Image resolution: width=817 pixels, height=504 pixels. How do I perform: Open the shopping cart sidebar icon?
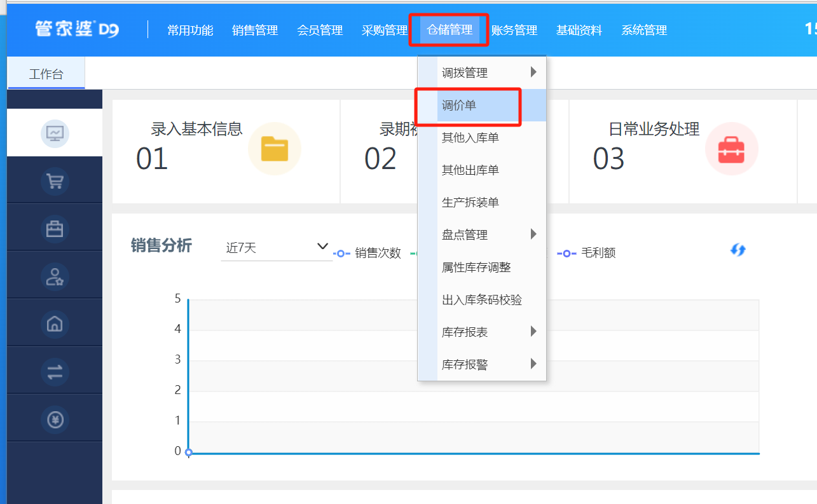(x=55, y=181)
